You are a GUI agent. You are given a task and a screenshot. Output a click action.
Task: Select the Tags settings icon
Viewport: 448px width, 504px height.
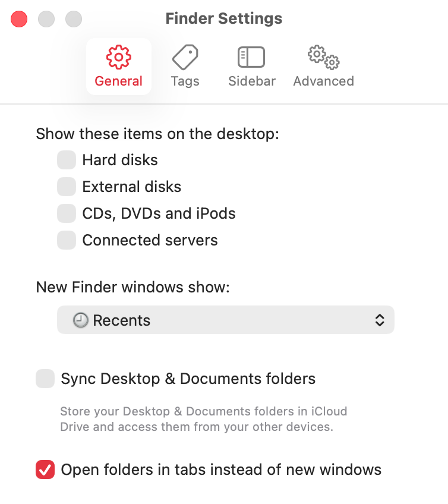pos(185,65)
